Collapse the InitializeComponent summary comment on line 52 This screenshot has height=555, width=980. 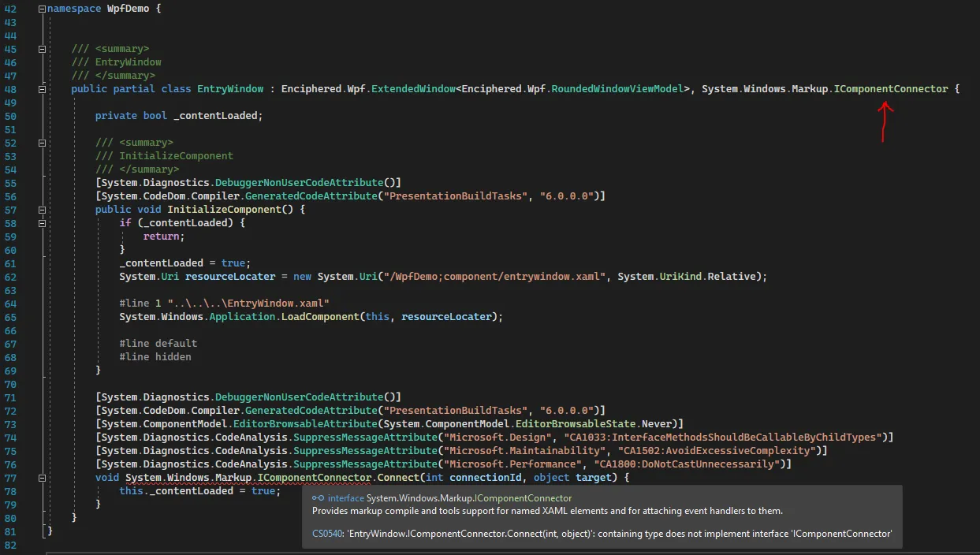click(x=42, y=143)
